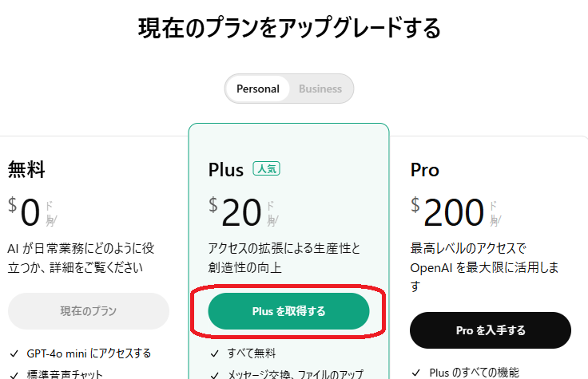Select the Personal plans tab

point(258,89)
